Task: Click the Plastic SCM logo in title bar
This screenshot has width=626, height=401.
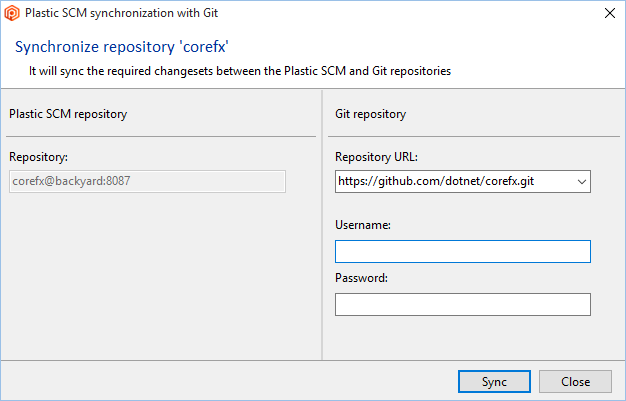Action: pyautogui.click(x=12, y=14)
